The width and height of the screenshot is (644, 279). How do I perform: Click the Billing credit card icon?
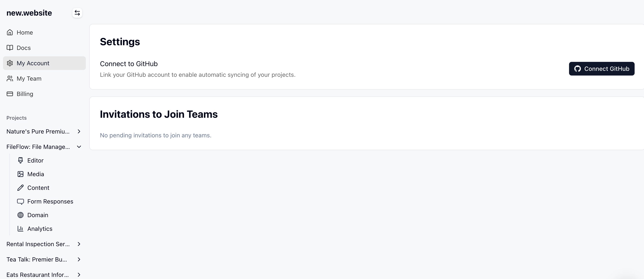[x=10, y=94]
